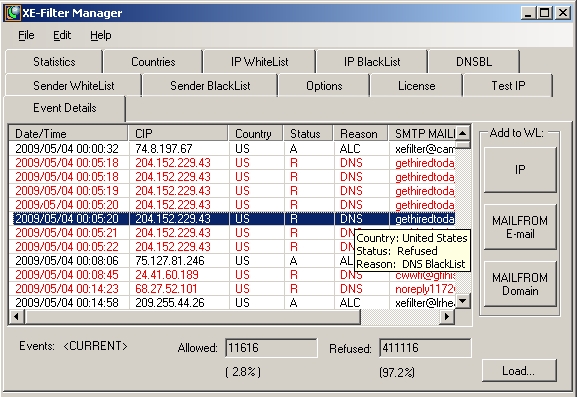Open the Help menu
This screenshot has width=577, height=397.
tap(100, 35)
